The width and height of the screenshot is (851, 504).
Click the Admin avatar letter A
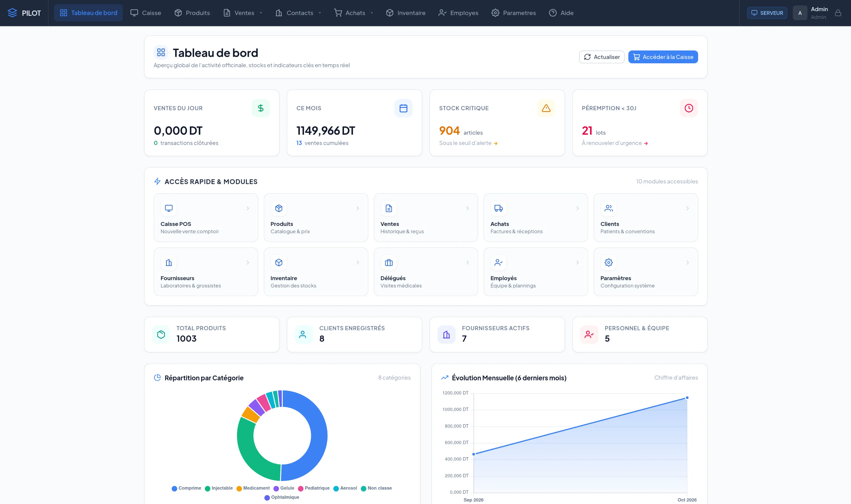click(800, 13)
